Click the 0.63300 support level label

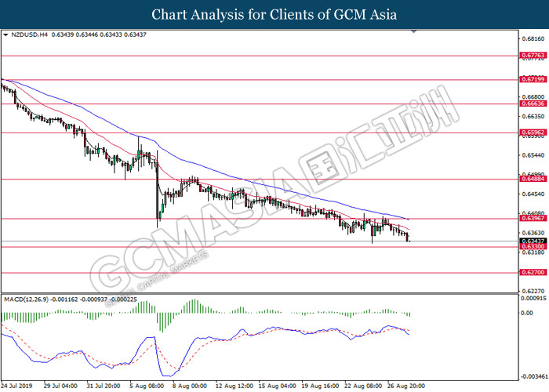coord(533,247)
